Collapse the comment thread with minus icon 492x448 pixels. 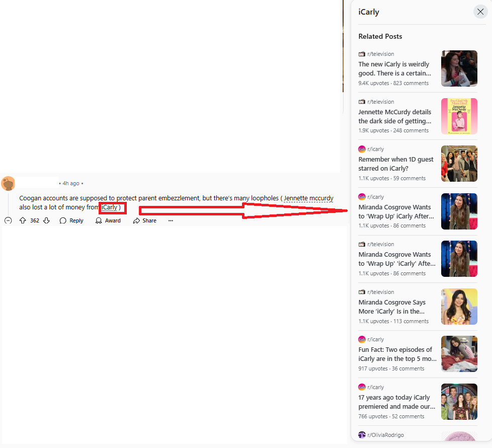(8, 220)
